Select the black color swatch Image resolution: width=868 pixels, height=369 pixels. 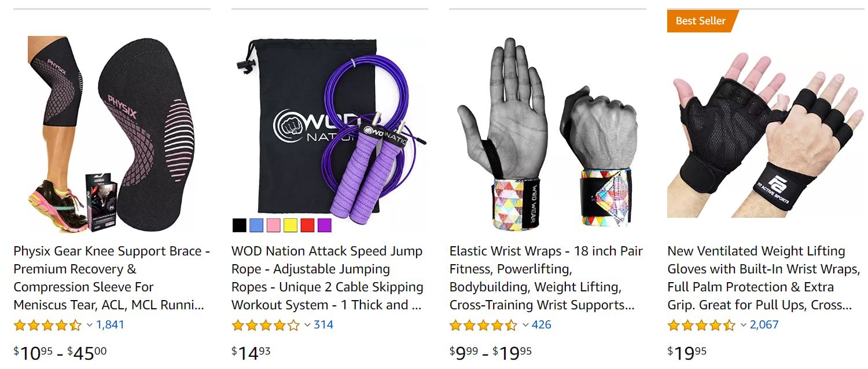click(x=239, y=225)
